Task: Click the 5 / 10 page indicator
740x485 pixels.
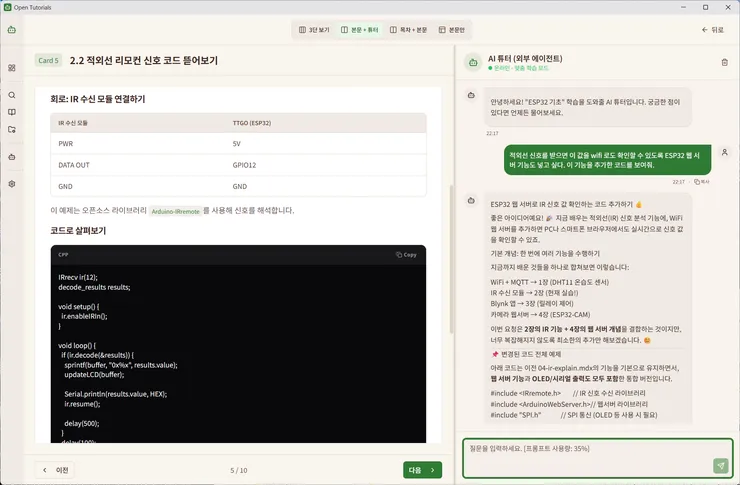Action: 239,470
